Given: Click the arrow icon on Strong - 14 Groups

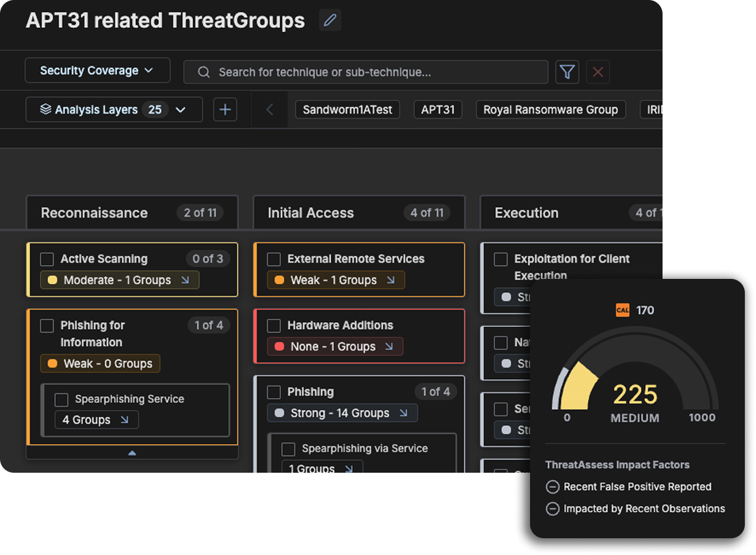Looking at the screenshot, I should 403,413.
